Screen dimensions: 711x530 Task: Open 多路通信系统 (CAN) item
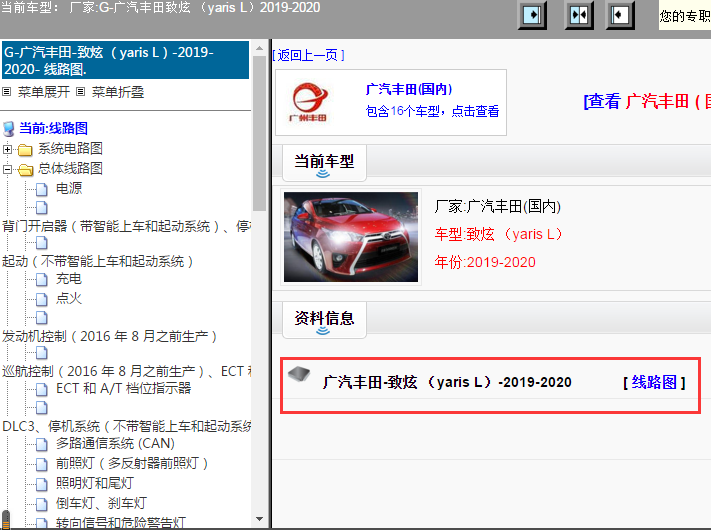[x=115, y=443]
